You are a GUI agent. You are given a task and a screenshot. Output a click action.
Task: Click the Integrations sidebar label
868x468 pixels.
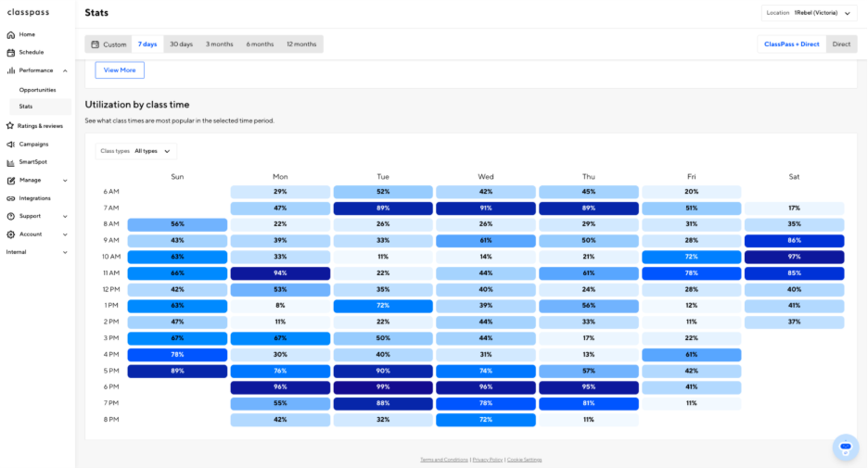pos(35,198)
